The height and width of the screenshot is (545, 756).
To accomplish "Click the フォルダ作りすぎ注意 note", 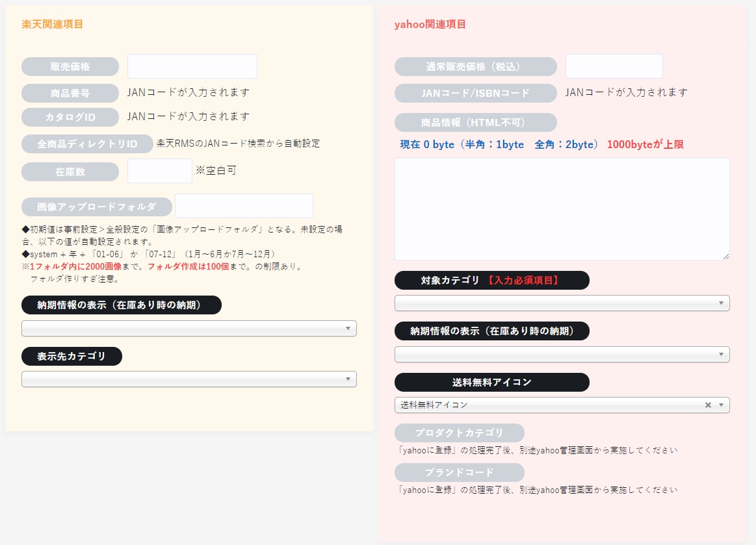I will pyautogui.click(x=75, y=279).
